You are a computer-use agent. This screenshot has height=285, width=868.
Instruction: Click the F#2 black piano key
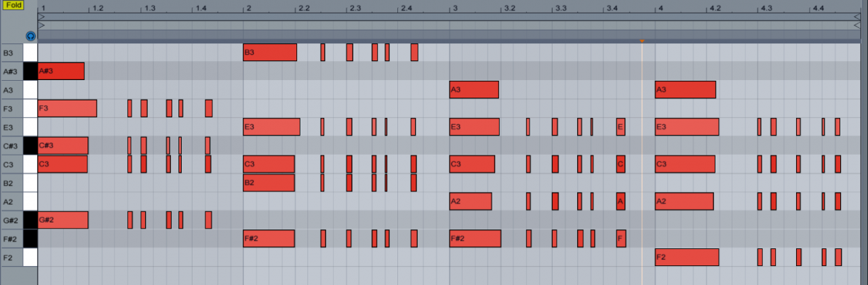[x=31, y=239]
